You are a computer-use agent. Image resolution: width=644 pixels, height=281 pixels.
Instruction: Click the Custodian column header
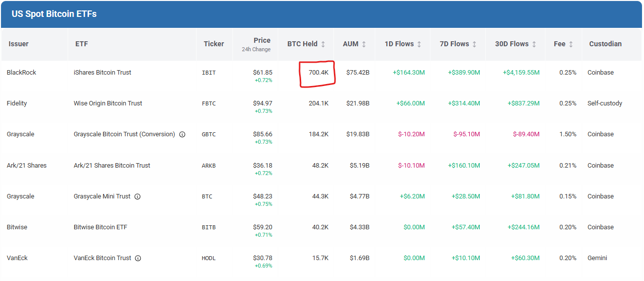point(605,44)
